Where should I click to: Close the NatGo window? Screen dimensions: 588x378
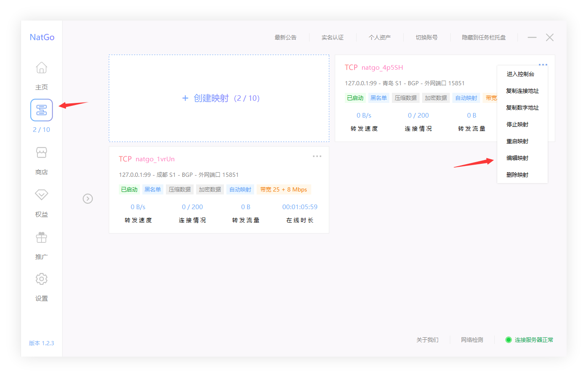(550, 37)
